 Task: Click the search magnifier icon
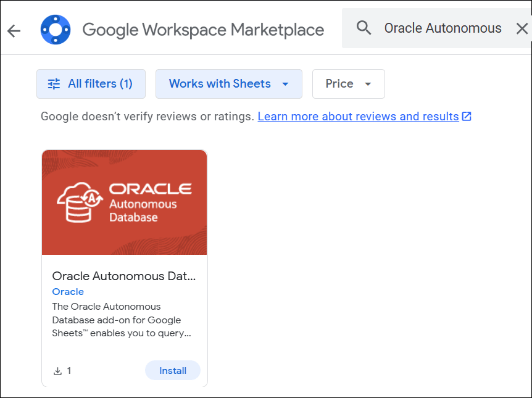pyautogui.click(x=364, y=28)
